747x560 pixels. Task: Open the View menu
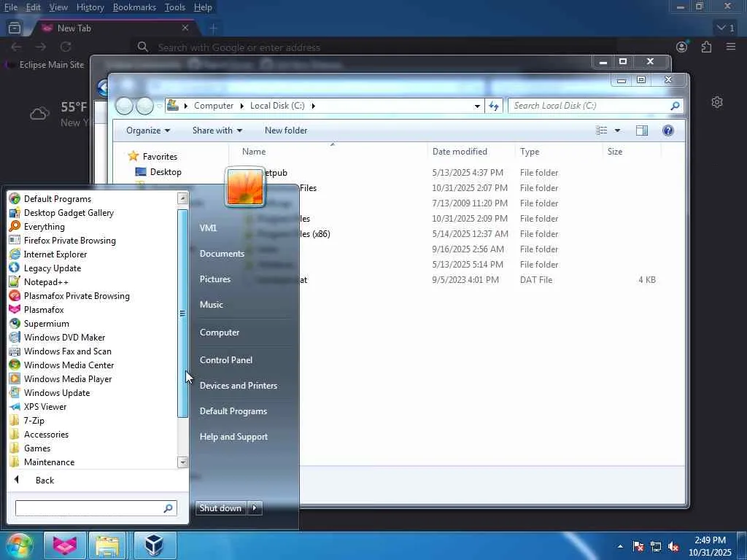click(58, 7)
